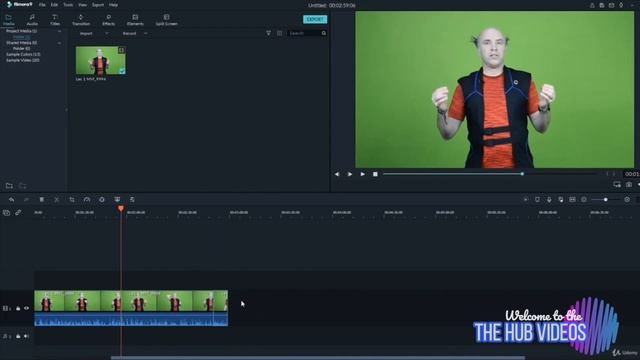Open the Media tab
Screen dimensions: 640x360
(x=9, y=20)
